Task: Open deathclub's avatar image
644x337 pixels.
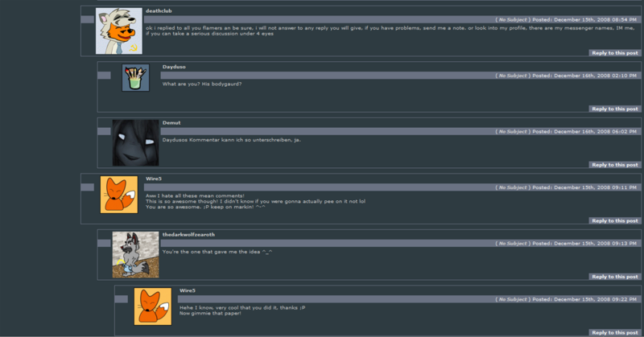Action: tap(119, 31)
